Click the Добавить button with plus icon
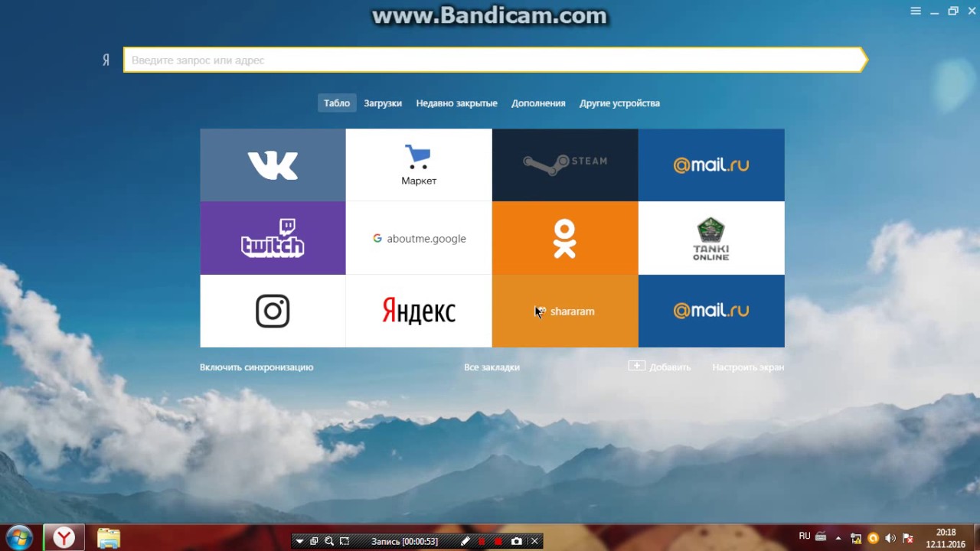The width and height of the screenshot is (980, 551). (660, 367)
